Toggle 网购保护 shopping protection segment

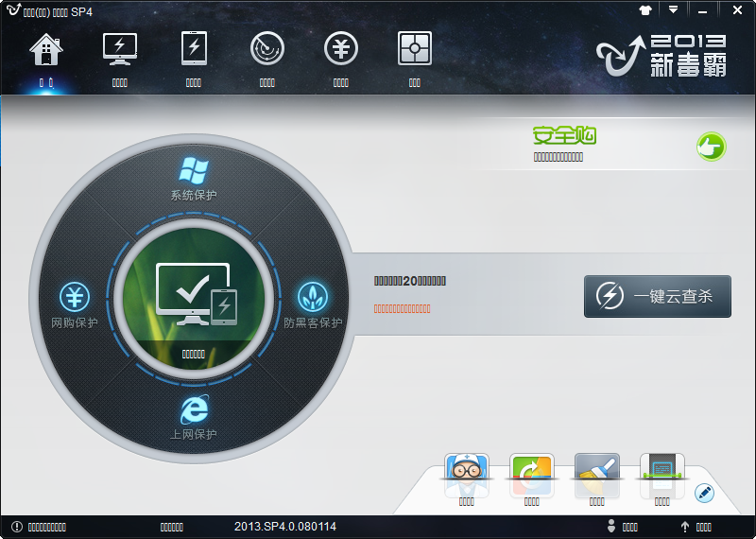75,306
